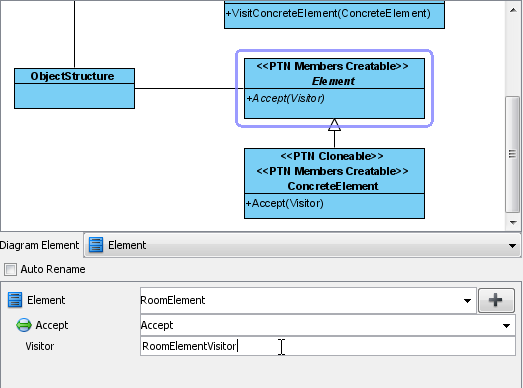Click the Diagram Element label
523x388 pixels.
39,245
